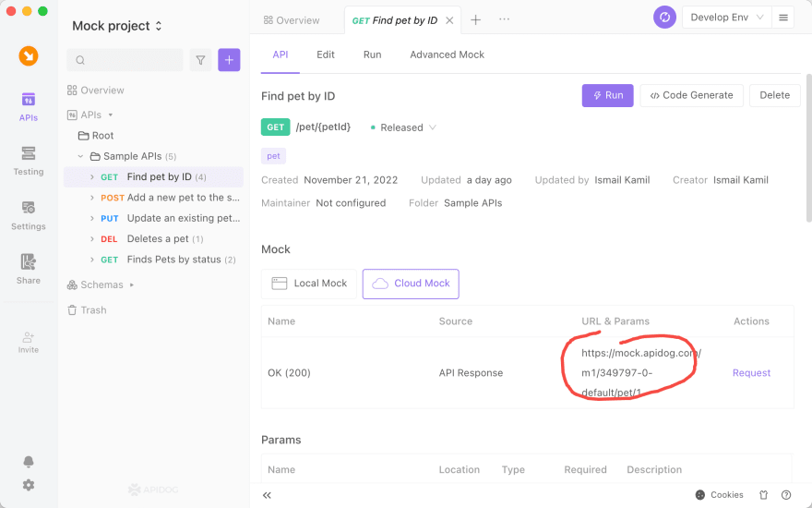
Task: Click the OK (200) cell
Action: (x=289, y=373)
